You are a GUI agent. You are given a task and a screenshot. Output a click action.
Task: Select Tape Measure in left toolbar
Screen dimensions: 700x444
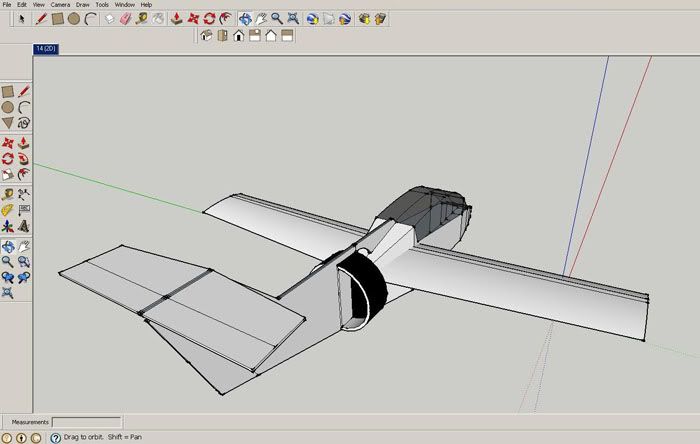[x=8, y=195]
